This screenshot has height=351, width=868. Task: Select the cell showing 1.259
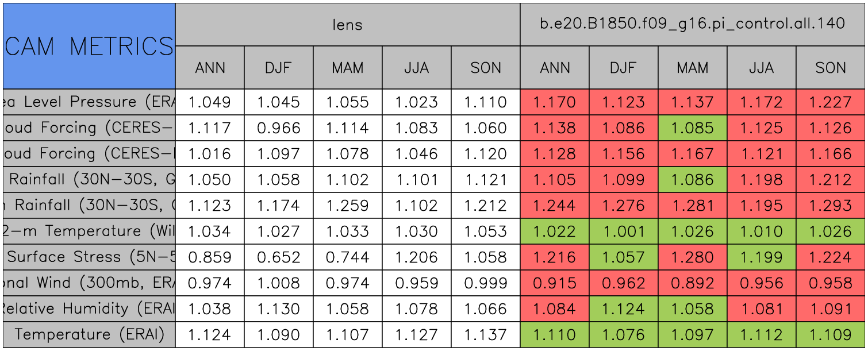coord(347,205)
